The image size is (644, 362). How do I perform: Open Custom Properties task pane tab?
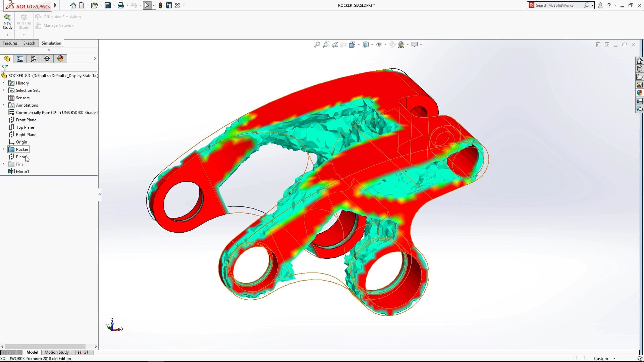pos(640,101)
